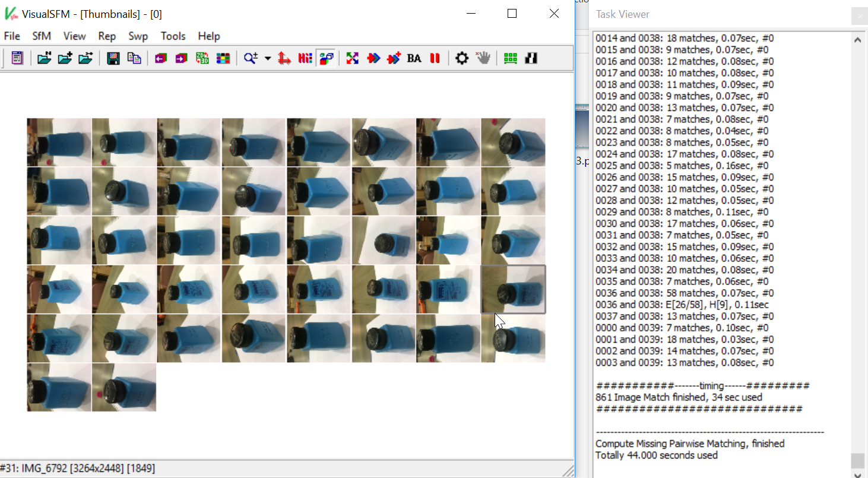868x478 pixels.
Task: Click the Task Viewer panel title
Action: (623, 14)
